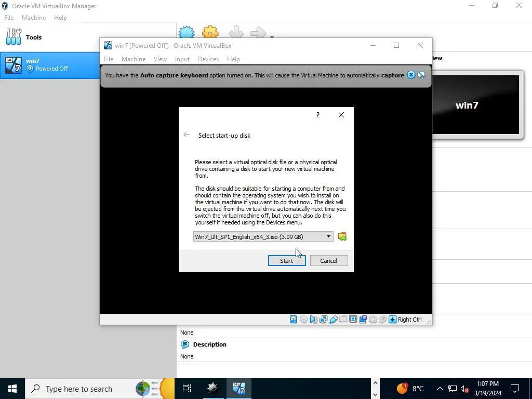The image size is (532, 399).
Task: Click the 8°C weather widget
Action: tap(410, 389)
